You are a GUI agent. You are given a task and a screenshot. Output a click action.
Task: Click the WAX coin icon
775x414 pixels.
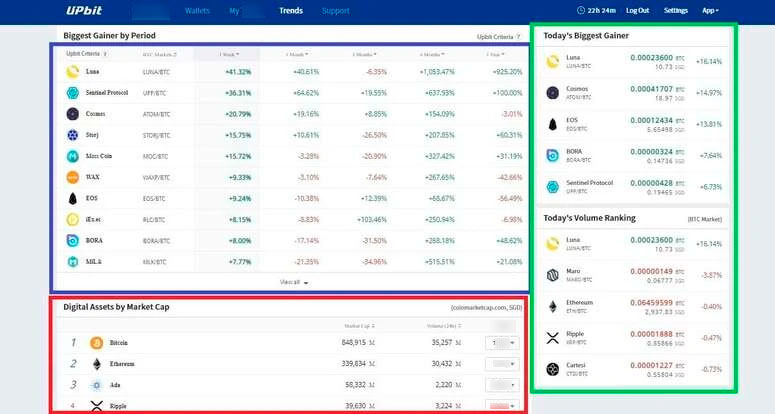[x=73, y=177]
